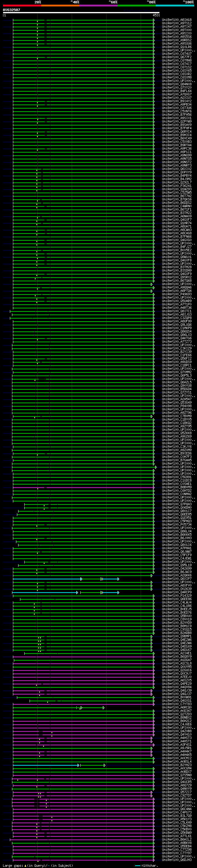Select the UniRef100_C4LWJ4 label

[x=177, y=603]
